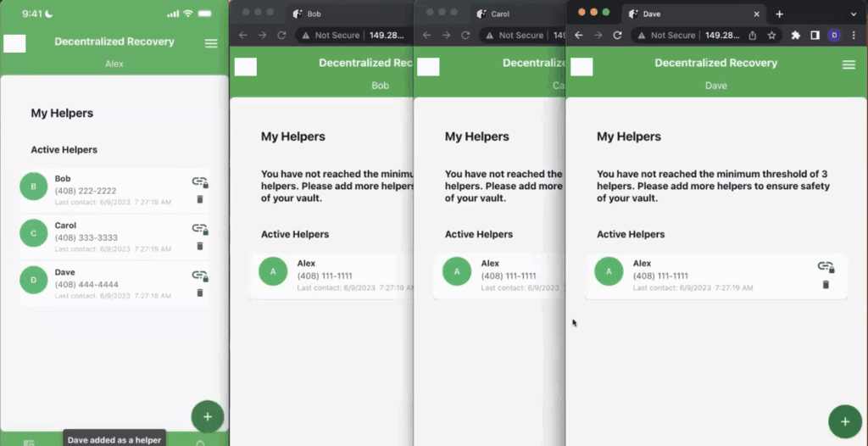This screenshot has width=868, height=446.
Task: Reload the page in Dave's browser
Action: pyautogui.click(x=617, y=36)
